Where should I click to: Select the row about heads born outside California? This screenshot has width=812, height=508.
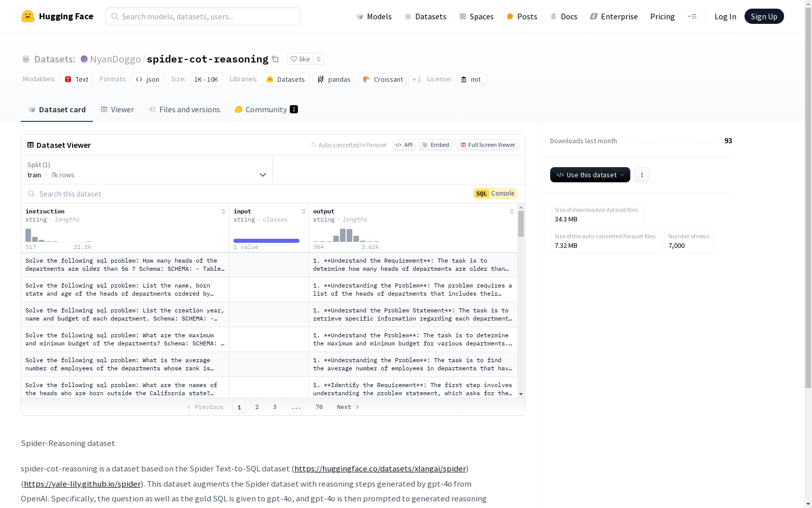tap(269, 387)
